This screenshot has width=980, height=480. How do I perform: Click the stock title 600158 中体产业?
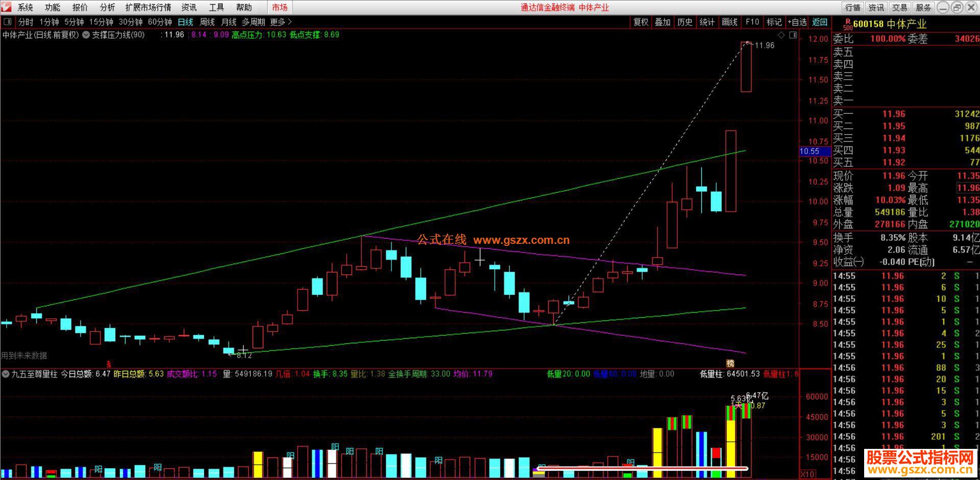(x=890, y=24)
